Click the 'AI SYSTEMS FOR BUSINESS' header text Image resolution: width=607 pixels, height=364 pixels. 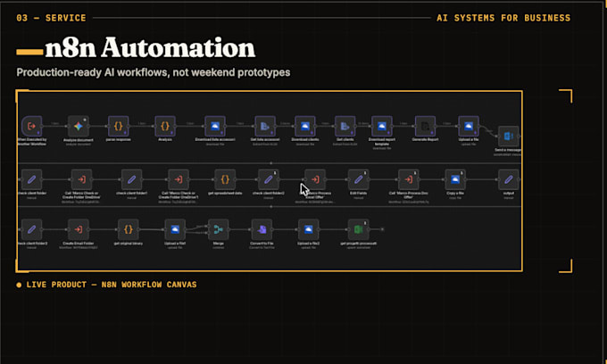[503, 18]
